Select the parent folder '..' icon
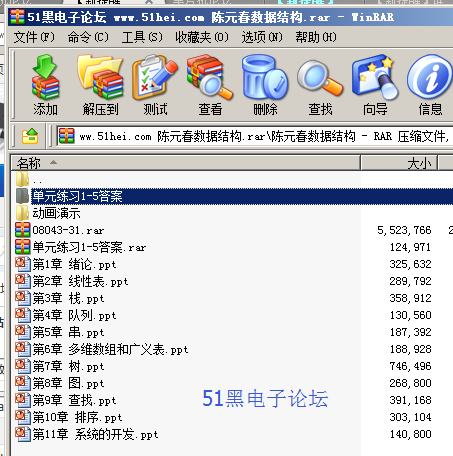453x456 pixels. (22, 179)
